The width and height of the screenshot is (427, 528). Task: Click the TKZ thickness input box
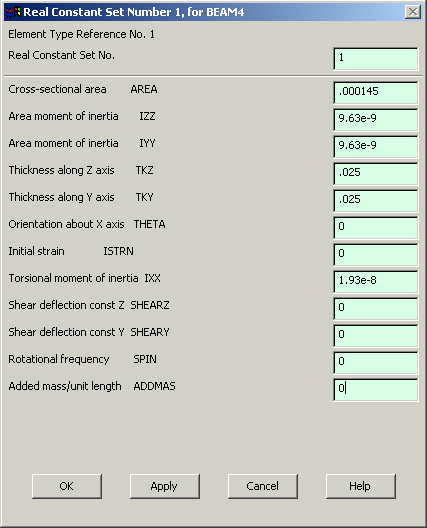(x=375, y=173)
